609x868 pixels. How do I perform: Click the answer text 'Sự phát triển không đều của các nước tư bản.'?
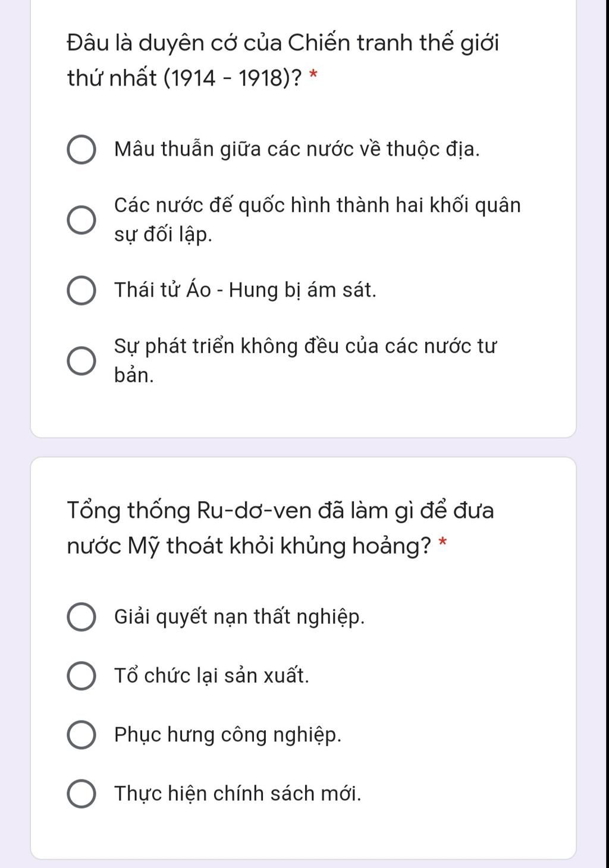click(x=305, y=360)
